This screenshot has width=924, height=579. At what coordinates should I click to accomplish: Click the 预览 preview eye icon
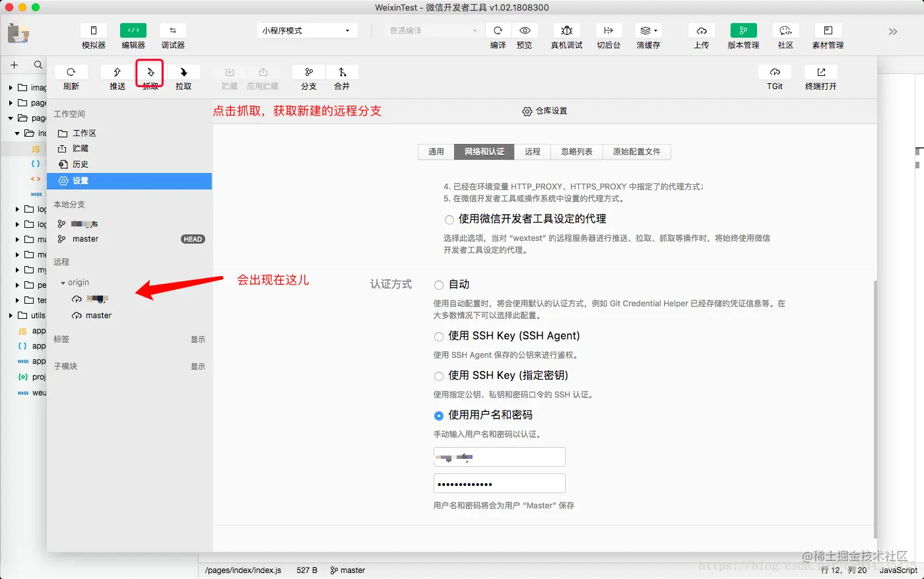tap(525, 30)
